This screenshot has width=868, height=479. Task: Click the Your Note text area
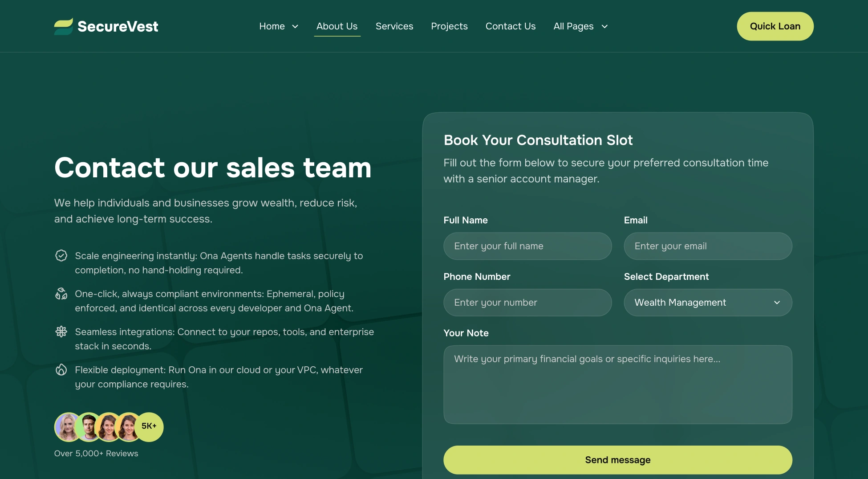click(618, 385)
